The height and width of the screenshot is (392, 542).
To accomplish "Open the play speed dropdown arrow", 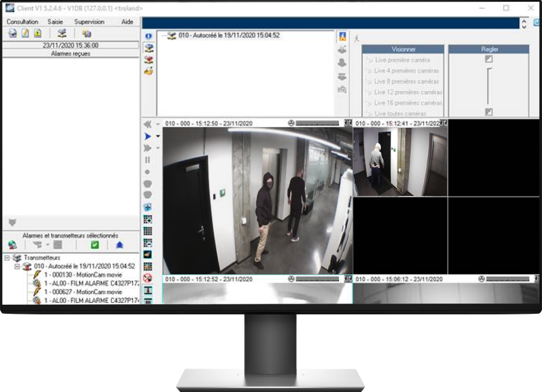I will coord(158,136).
